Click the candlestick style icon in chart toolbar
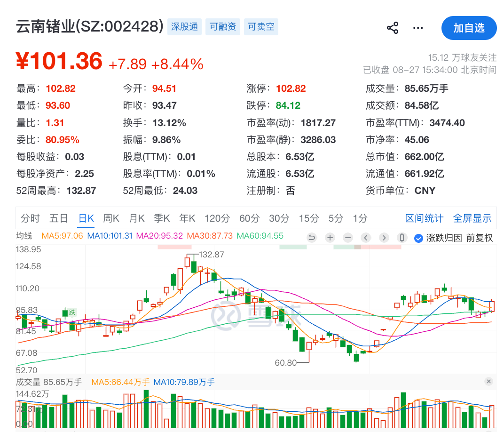 point(402,238)
